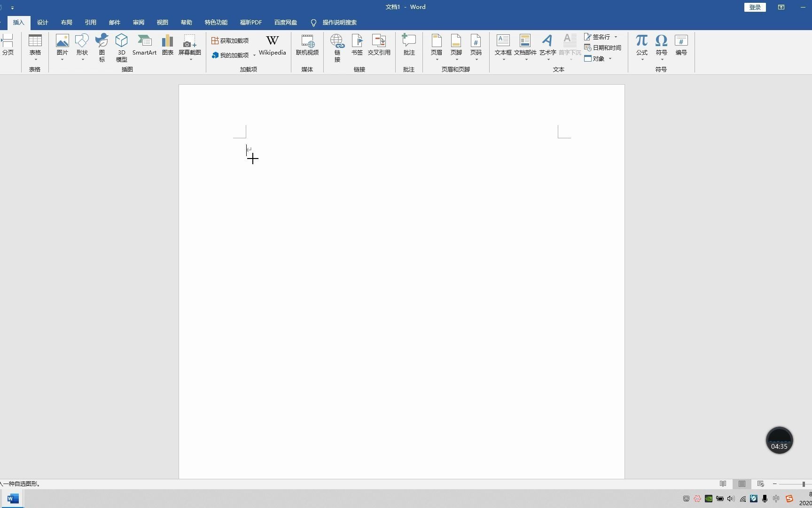Switch to the 设计 tab
Screen dimensions: 812x508
coord(43,23)
